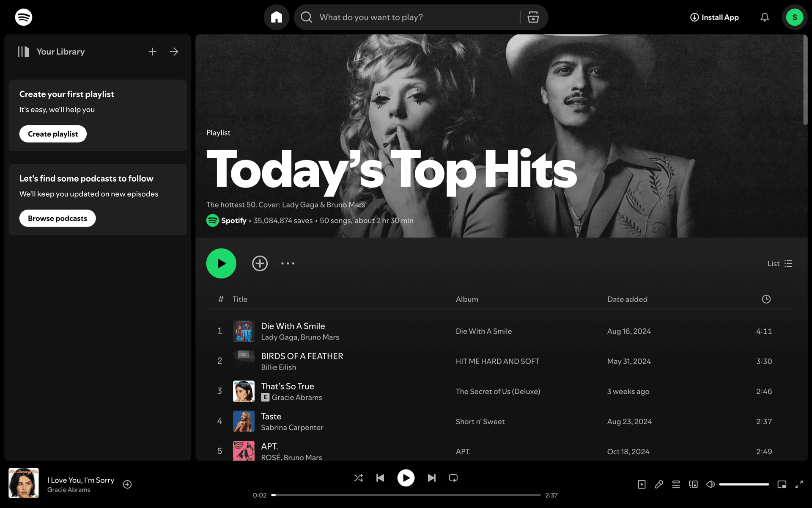The image size is (812, 508).
Task: Open Spotify owner link under title
Action: pyautogui.click(x=233, y=221)
